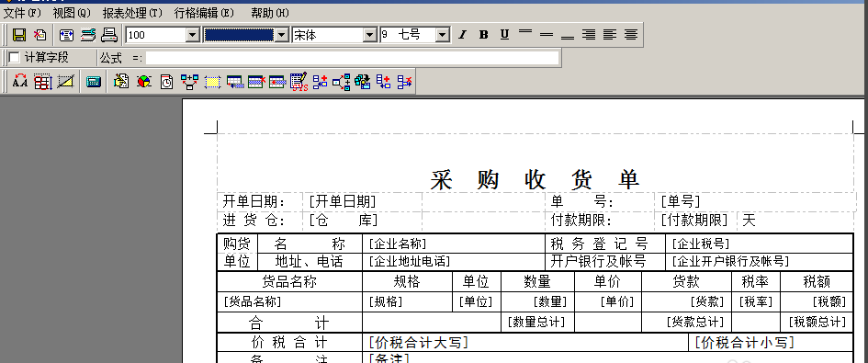Click the last toolbar icon with red X

(x=405, y=82)
